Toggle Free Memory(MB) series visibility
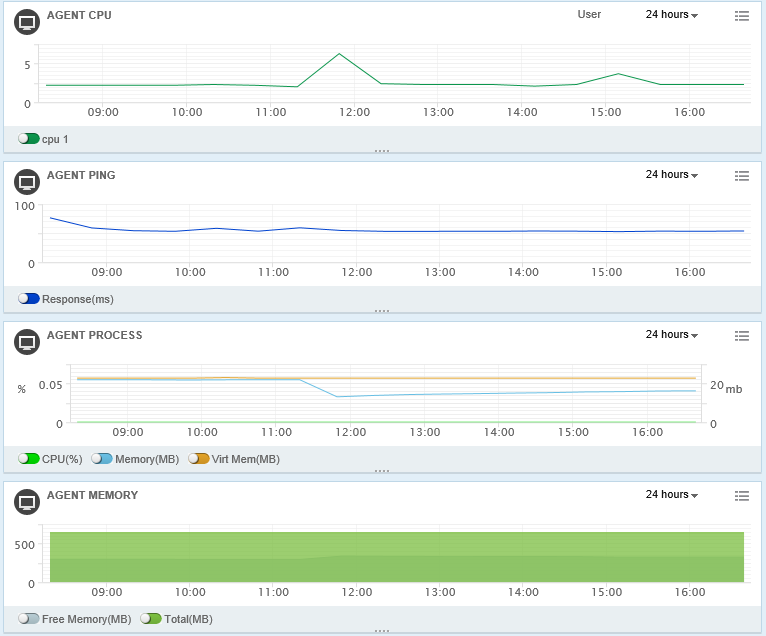This screenshot has height=636, width=766. [x=28, y=619]
